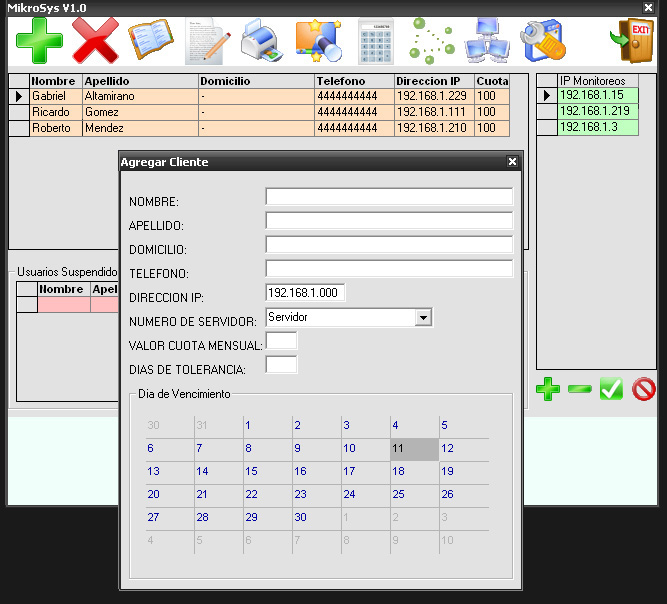667x604 pixels.
Task: Close the Agregar Cliente dialog
Action: click(513, 162)
